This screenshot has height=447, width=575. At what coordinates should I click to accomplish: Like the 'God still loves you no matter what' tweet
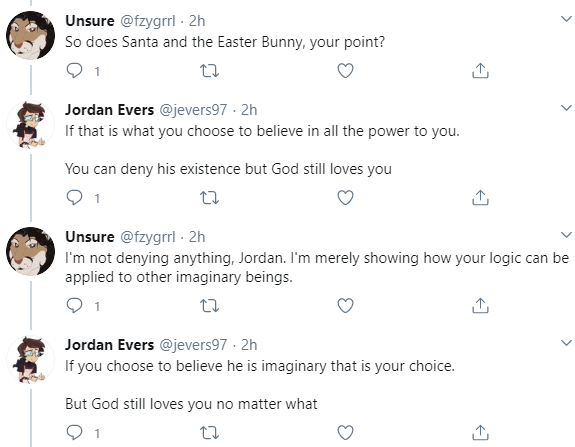[x=345, y=433]
